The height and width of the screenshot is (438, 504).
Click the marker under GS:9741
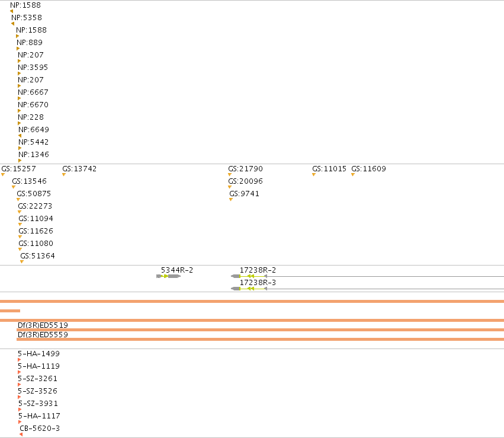[231, 200]
